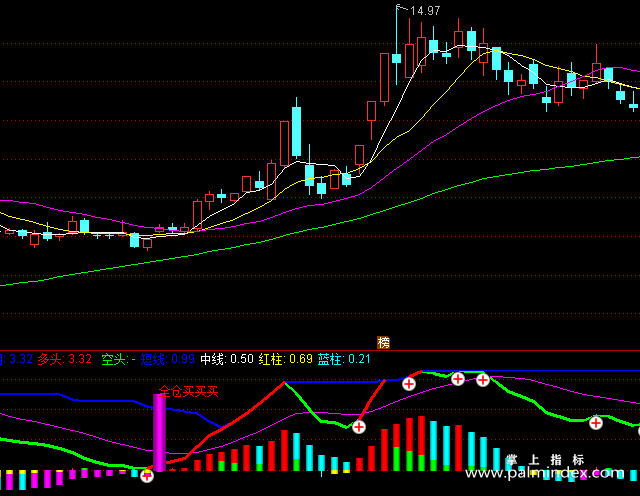Click the tall magenta buy-signal bar
Screen dimensions: 640x496
(159, 433)
